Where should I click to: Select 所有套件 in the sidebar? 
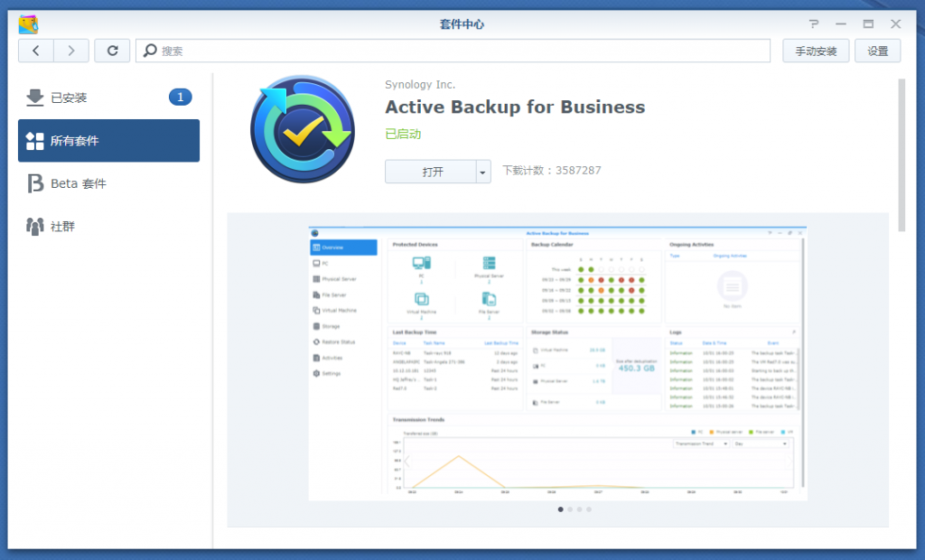click(x=109, y=140)
